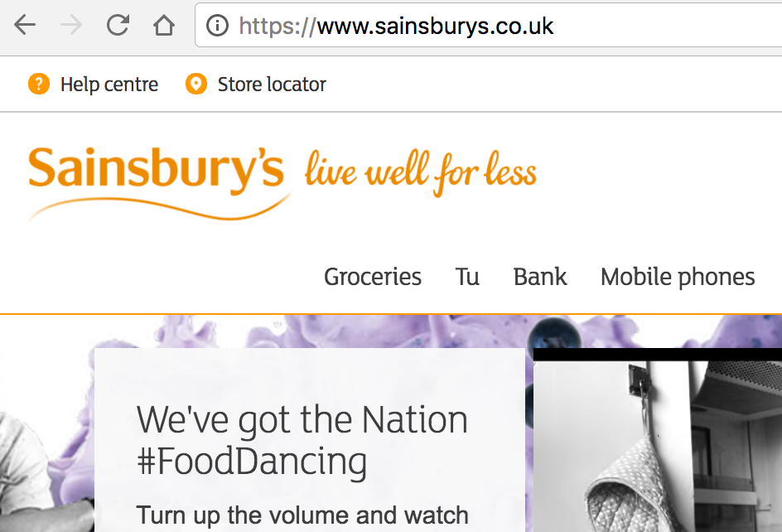Screen dimensions: 782x532
Task: Click the browser forward arrow
Action: (70, 25)
